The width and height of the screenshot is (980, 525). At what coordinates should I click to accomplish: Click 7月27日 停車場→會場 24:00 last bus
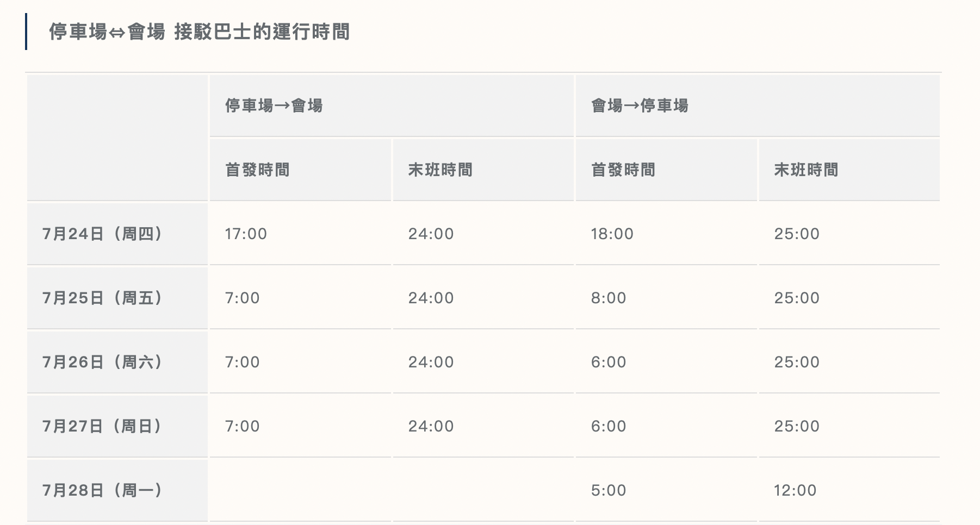click(431, 427)
